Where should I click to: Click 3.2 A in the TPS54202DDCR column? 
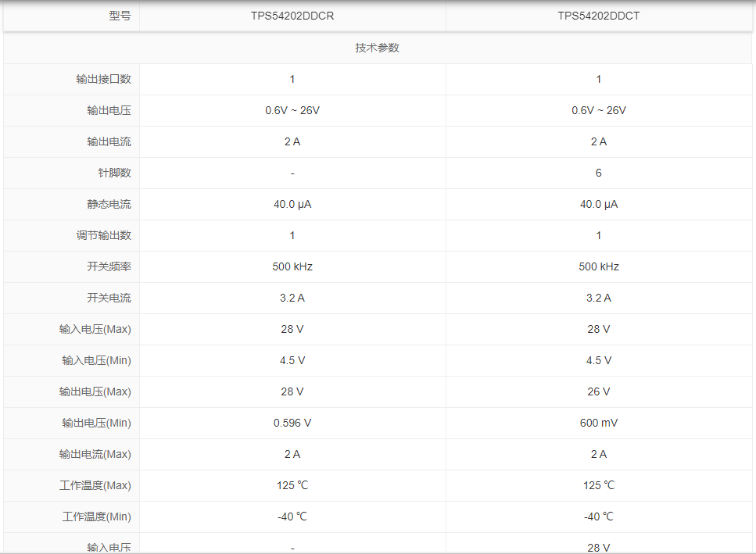tap(292, 298)
